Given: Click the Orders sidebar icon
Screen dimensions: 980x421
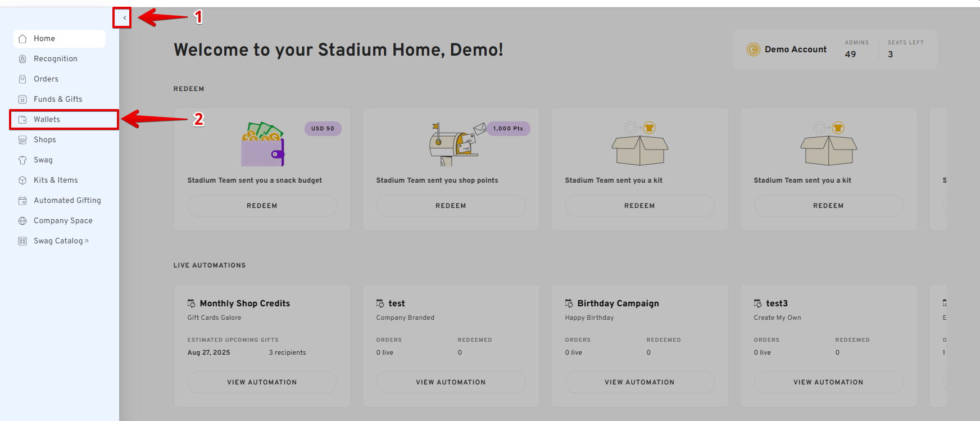Looking at the screenshot, I should tap(22, 79).
